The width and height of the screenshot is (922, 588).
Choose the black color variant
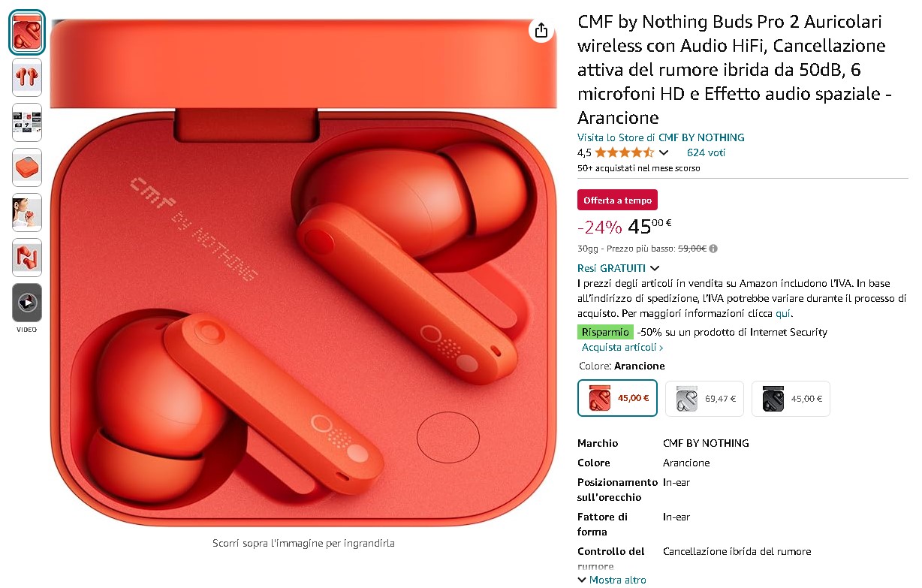point(791,398)
